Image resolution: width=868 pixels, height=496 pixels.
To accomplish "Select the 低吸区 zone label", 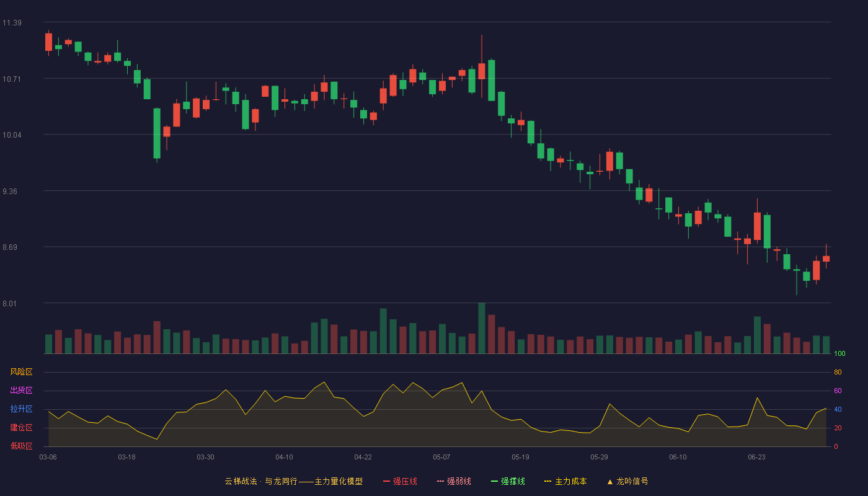I will coord(21,446).
